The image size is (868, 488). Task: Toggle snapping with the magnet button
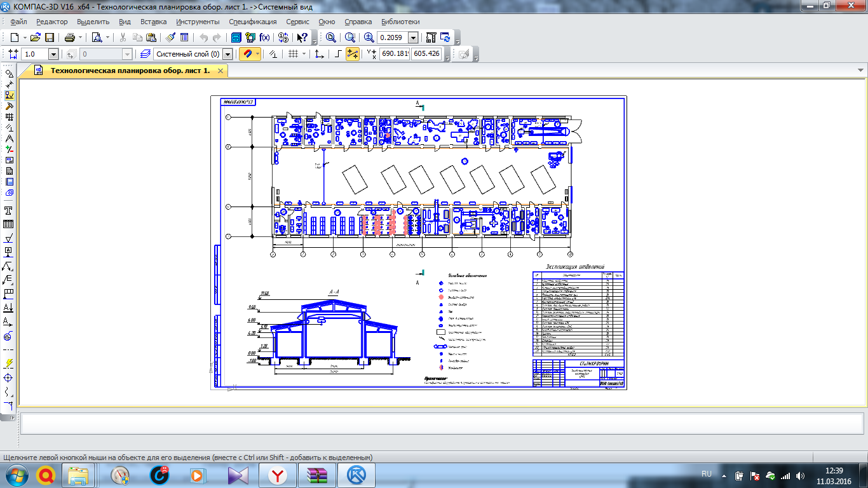pos(247,54)
